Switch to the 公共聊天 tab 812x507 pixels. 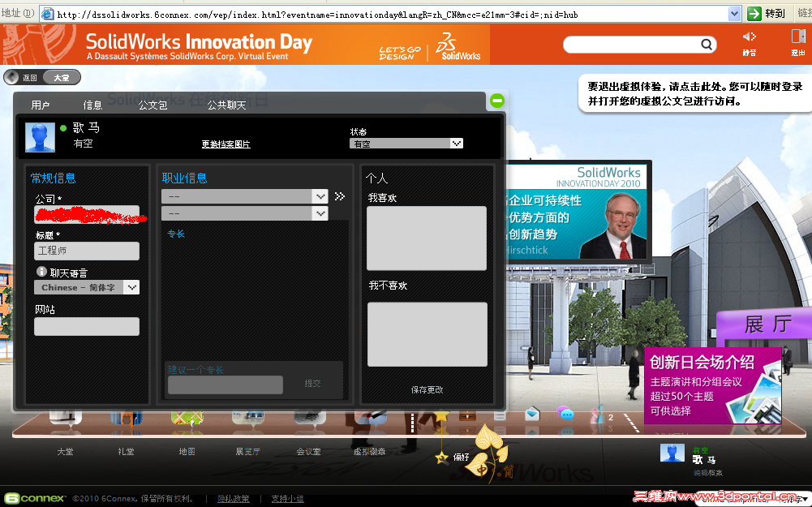[226, 105]
